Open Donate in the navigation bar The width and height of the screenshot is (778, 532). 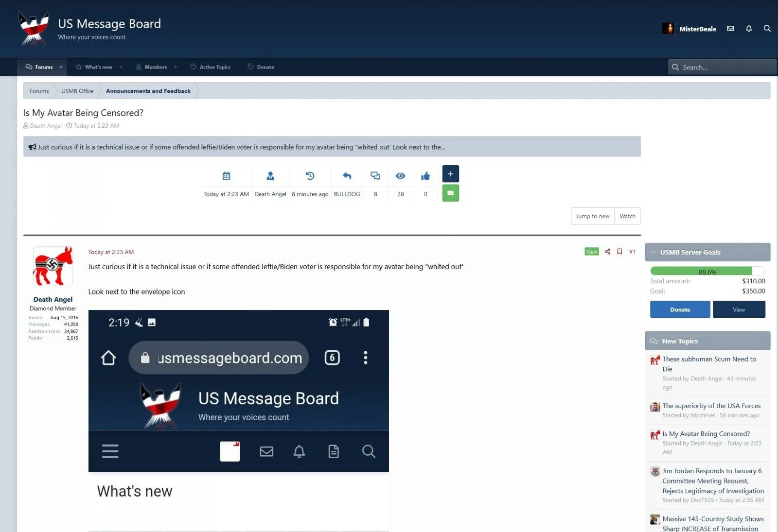click(261, 67)
